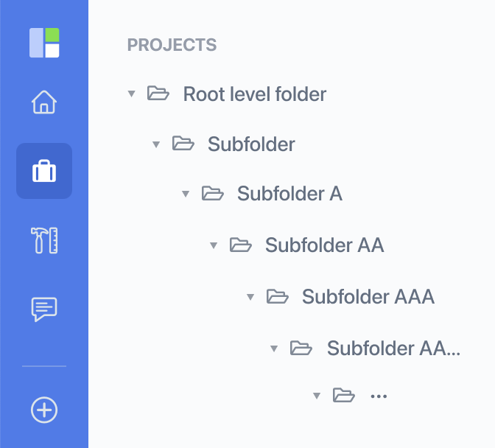This screenshot has height=448, width=495.
Task: Select the Subfolder AA label
Action: pyautogui.click(x=325, y=245)
